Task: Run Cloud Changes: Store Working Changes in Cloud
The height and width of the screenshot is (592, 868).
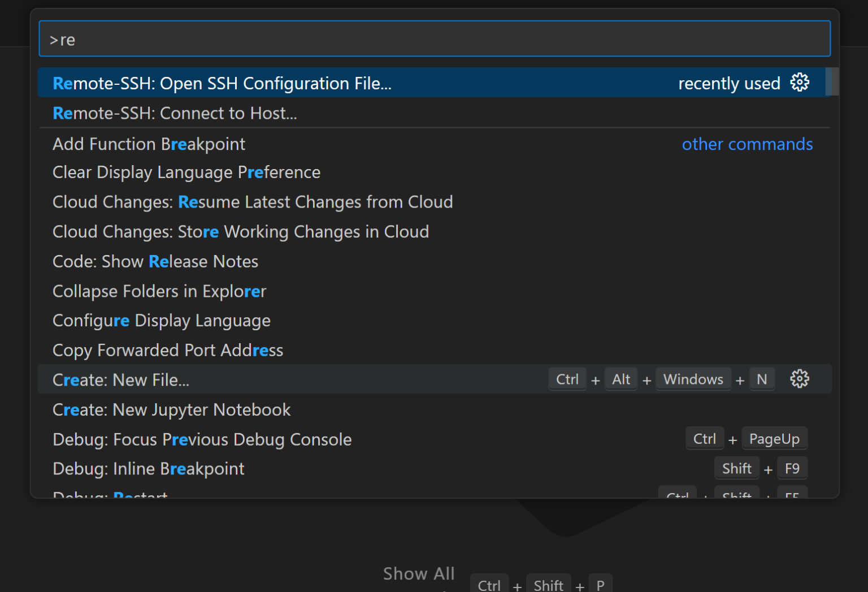Action: (x=241, y=231)
